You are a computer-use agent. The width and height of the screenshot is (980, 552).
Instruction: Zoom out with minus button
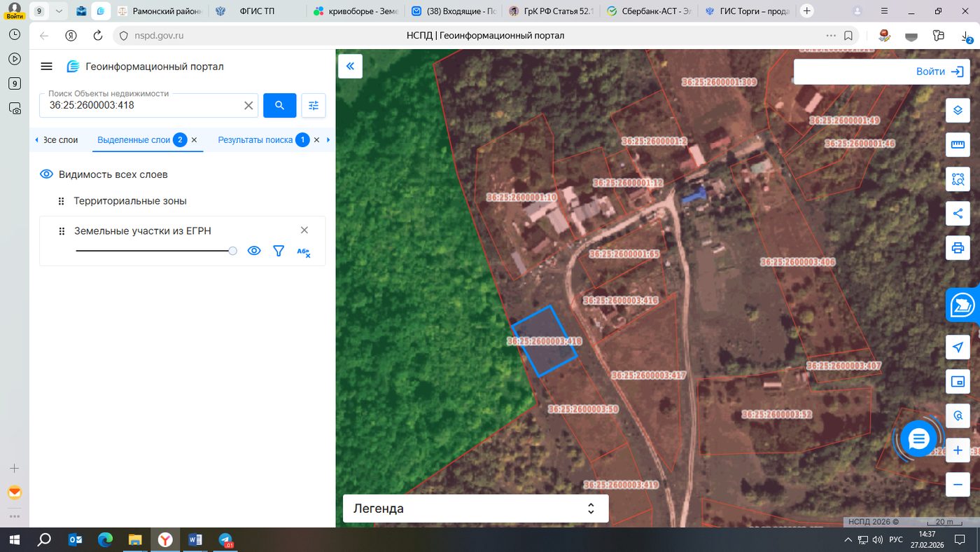[x=958, y=485]
